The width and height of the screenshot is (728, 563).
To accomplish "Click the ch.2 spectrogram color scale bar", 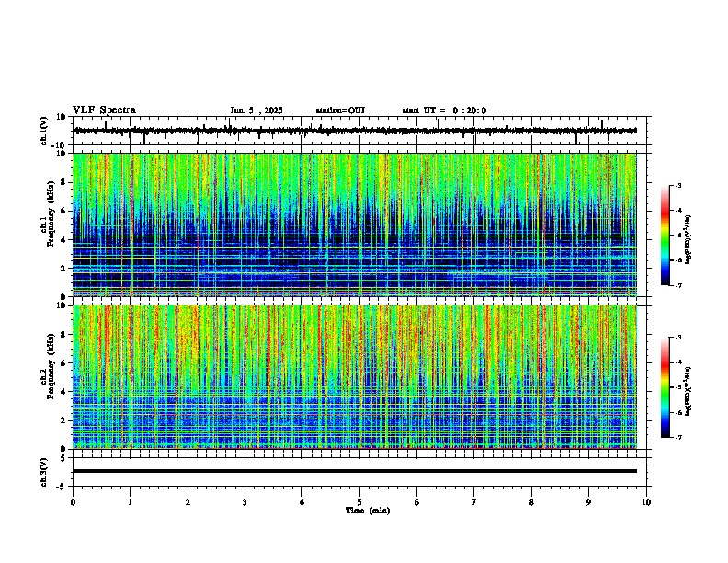I will tap(665, 387).
